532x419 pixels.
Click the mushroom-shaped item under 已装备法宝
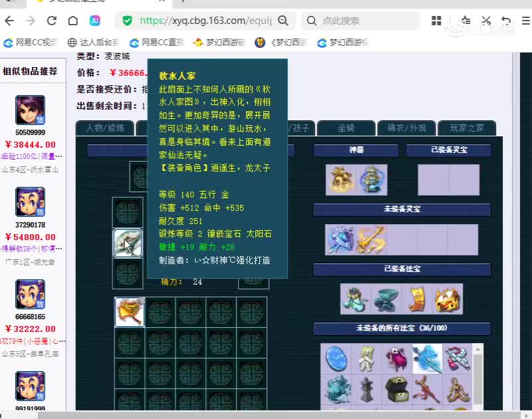[x=386, y=299]
